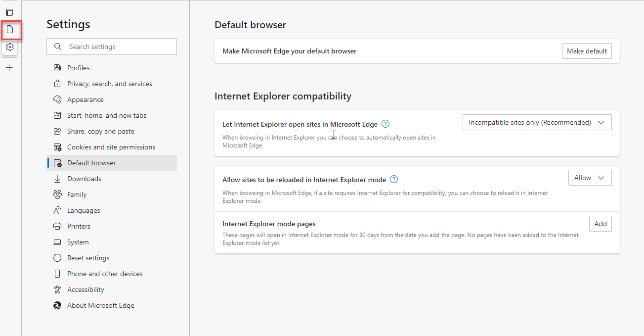Select Default browser menu entry
This screenshot has height=336, width=644.
click(x=112, y=163)
